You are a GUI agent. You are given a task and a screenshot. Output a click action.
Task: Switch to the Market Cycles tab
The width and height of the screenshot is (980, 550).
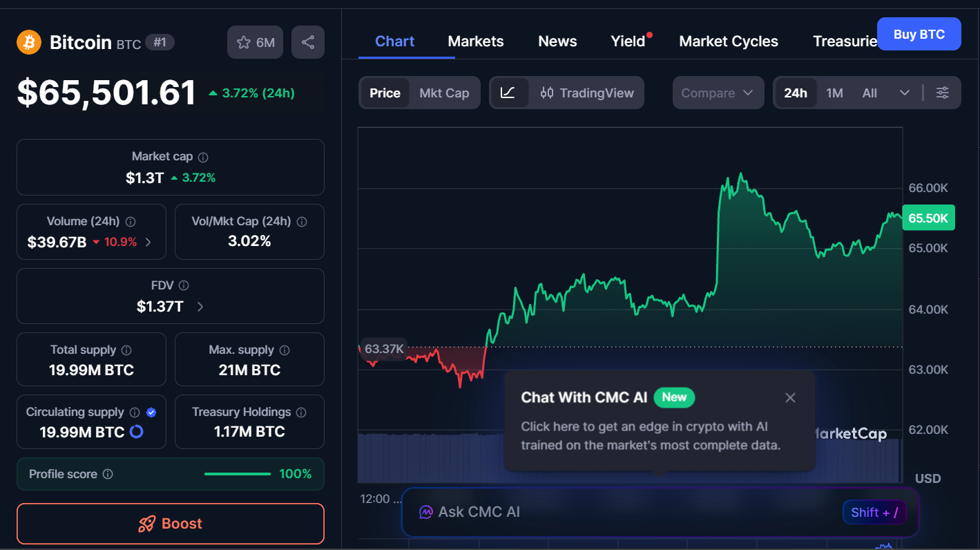(x=729, y=41)
